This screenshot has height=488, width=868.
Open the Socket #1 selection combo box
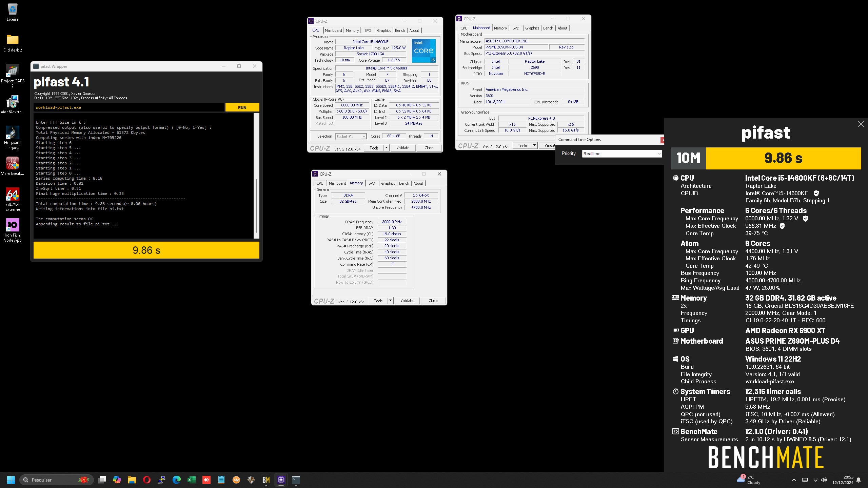pos(351,136)
